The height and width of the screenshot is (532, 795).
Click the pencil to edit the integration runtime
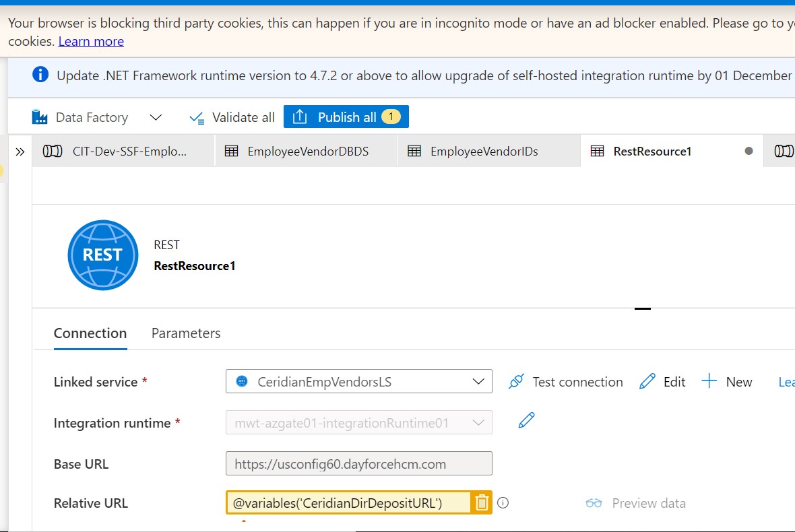[526, 419]
